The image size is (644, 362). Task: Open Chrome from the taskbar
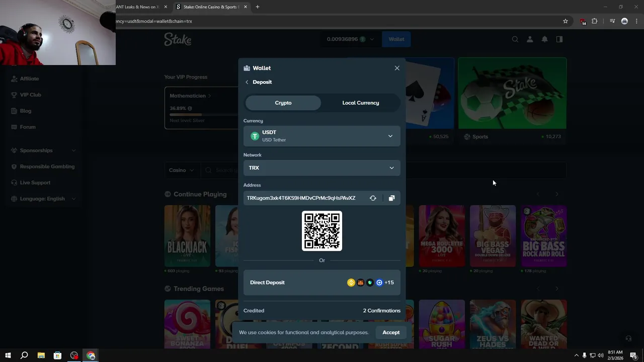tap(91, 355)
